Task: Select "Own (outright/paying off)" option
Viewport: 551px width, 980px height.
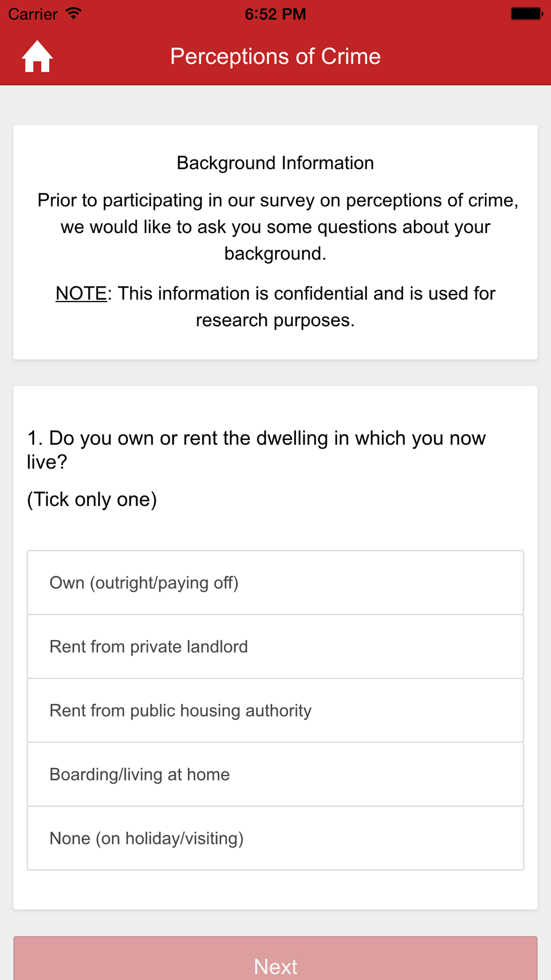Action: (x=275, y=583)
